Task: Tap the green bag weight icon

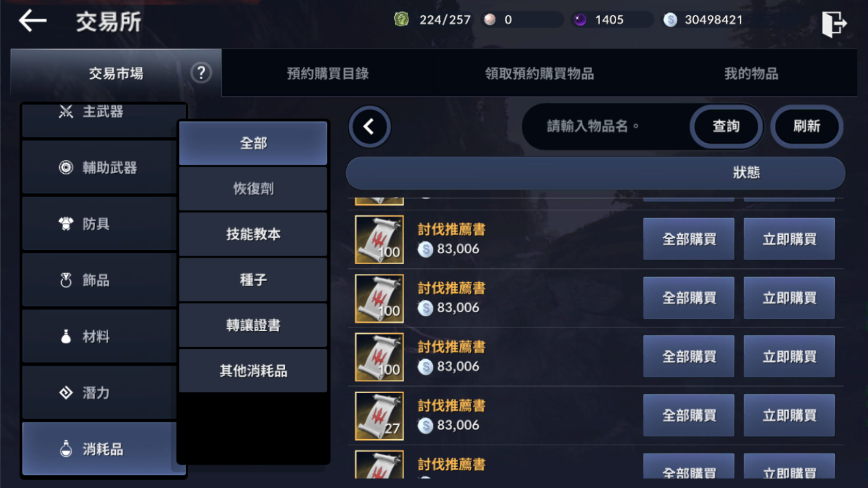Action: coord(401,19)
